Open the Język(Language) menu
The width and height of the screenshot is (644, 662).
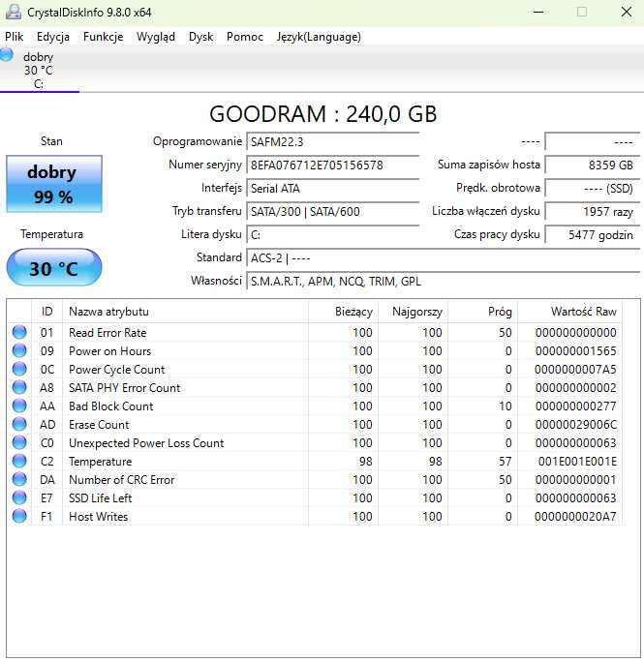(319, 37)
